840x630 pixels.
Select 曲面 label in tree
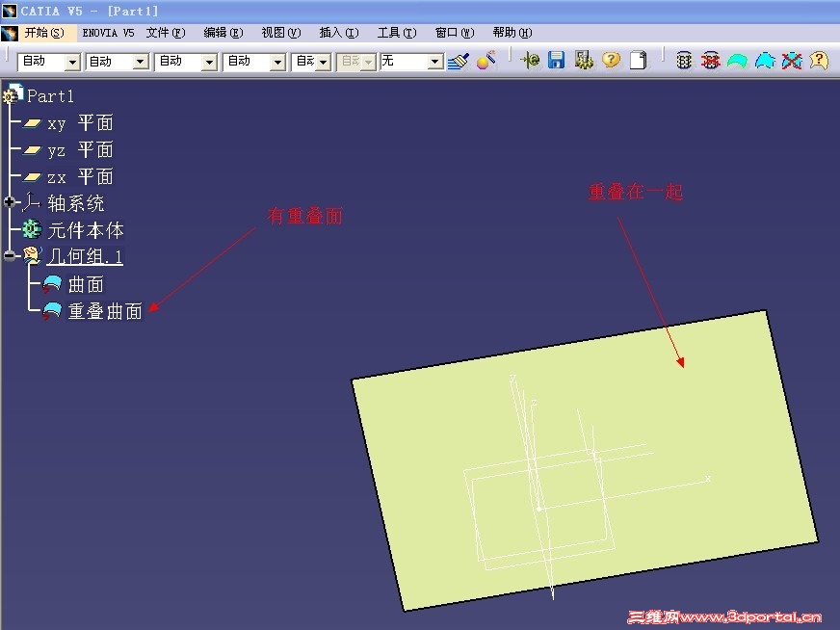click(x=86, y=284)
